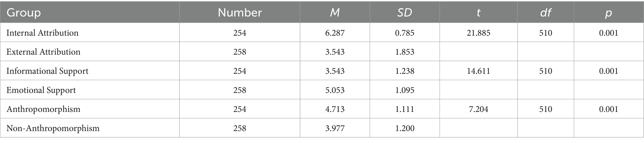Click the mean value 6.287

335,33
